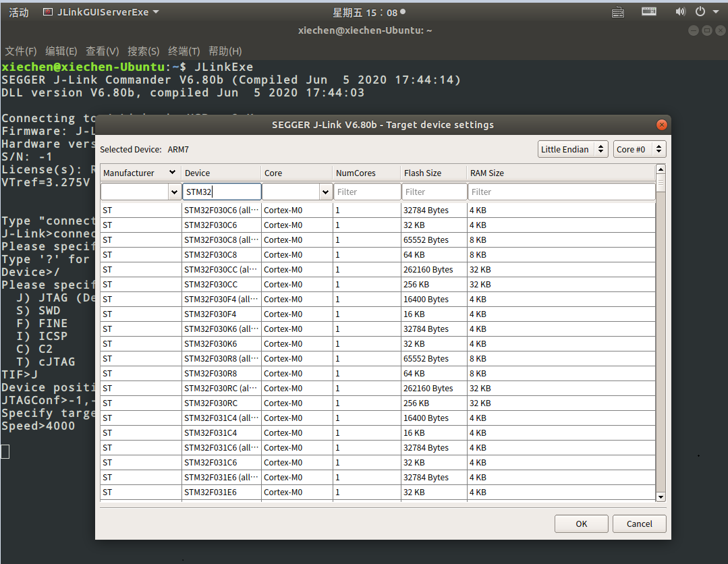Viewport: 728px width, 564px height.
Task: Click the volume icon in the top bar
Action: (x=680, y=11)
